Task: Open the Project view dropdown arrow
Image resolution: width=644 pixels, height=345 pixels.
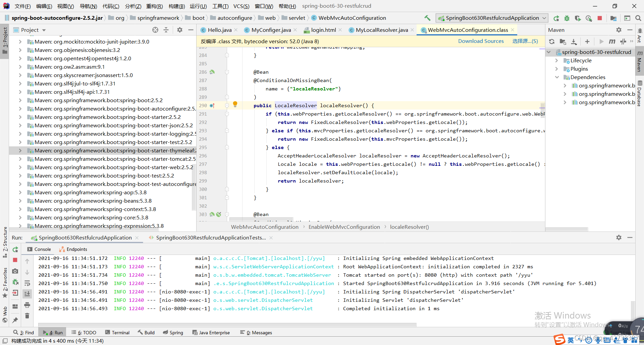Action: pos(44,30)
